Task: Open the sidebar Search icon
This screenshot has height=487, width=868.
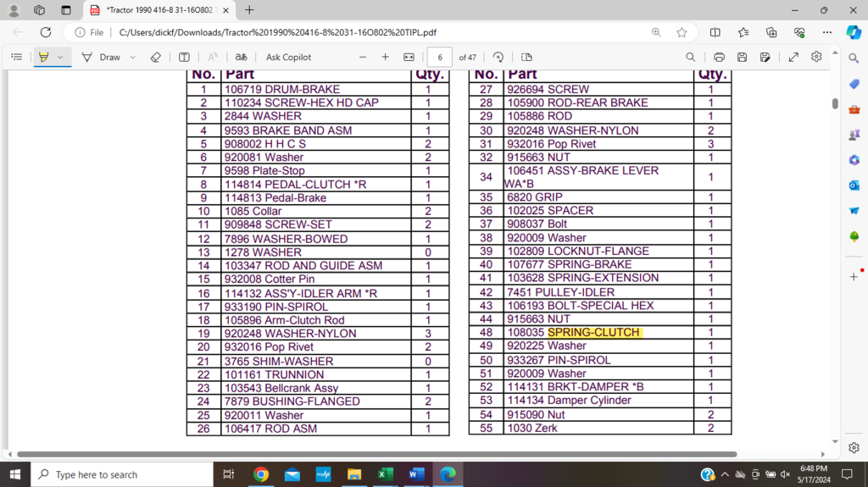Action: 854,58
